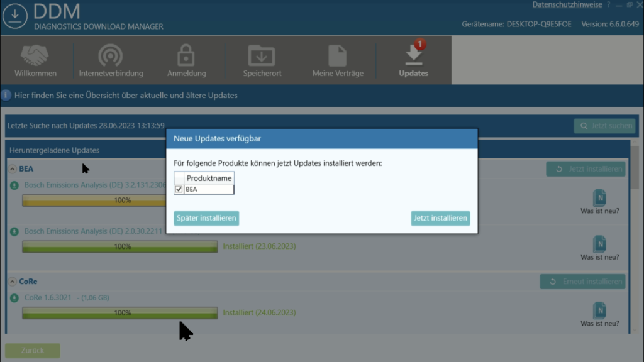Open the Meine Verträge tab
Image resolution: width=644 pixels, height=362 pixels.
[338, 60]
